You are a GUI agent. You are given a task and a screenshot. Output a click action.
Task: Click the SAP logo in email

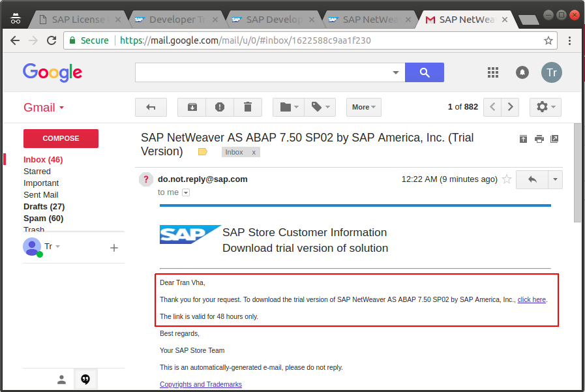click(x=190, y=235)
